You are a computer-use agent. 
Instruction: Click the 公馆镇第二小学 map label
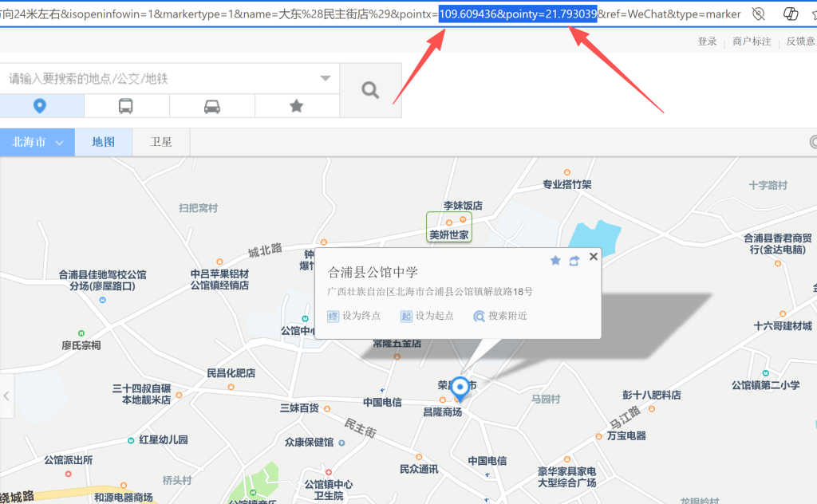[765, 385]
